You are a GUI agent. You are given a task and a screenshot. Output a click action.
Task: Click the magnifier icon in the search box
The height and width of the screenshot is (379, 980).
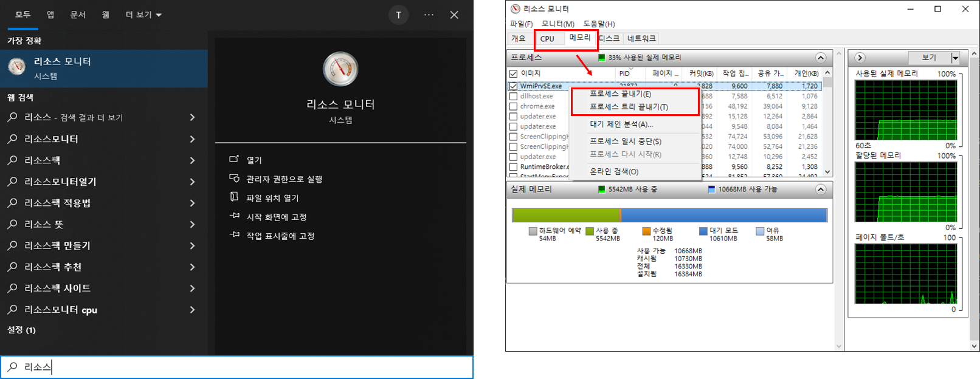coord(12,367)
